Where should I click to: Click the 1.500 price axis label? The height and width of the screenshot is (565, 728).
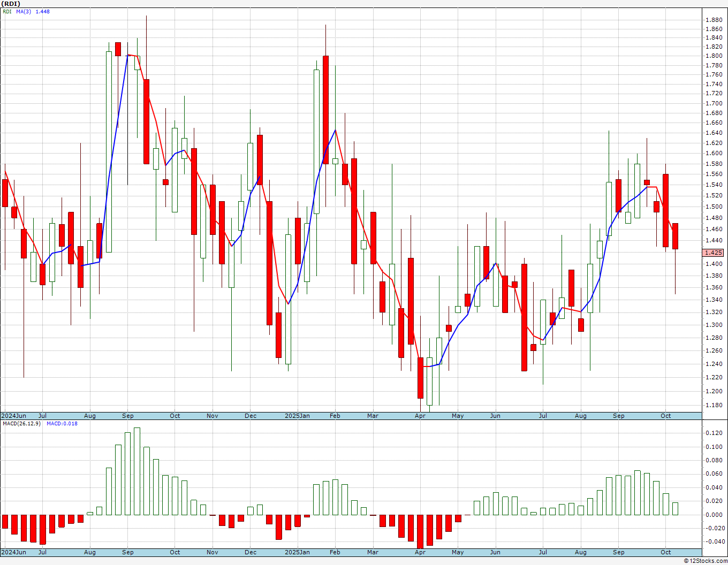(714, 207)
